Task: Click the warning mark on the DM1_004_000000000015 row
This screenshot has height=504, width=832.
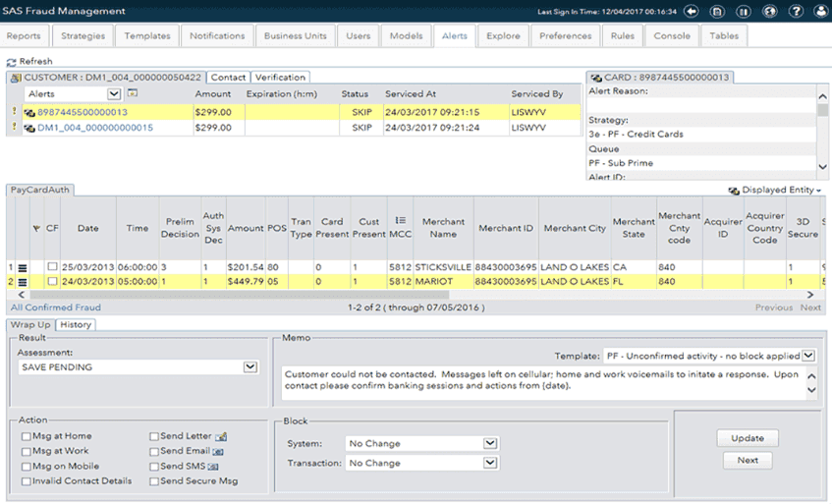Action: (15, 127)
